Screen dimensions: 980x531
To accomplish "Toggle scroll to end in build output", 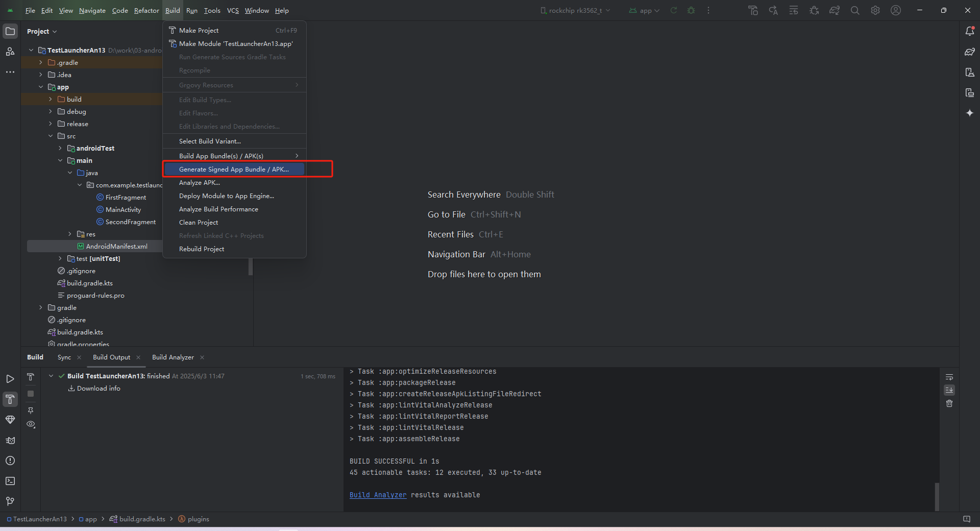I will coord(949,390).
